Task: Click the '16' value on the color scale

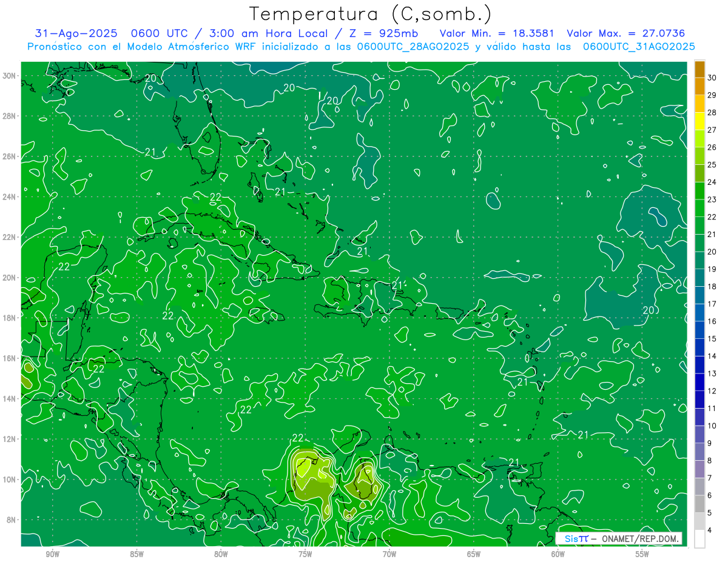Action: pos(712,321)
